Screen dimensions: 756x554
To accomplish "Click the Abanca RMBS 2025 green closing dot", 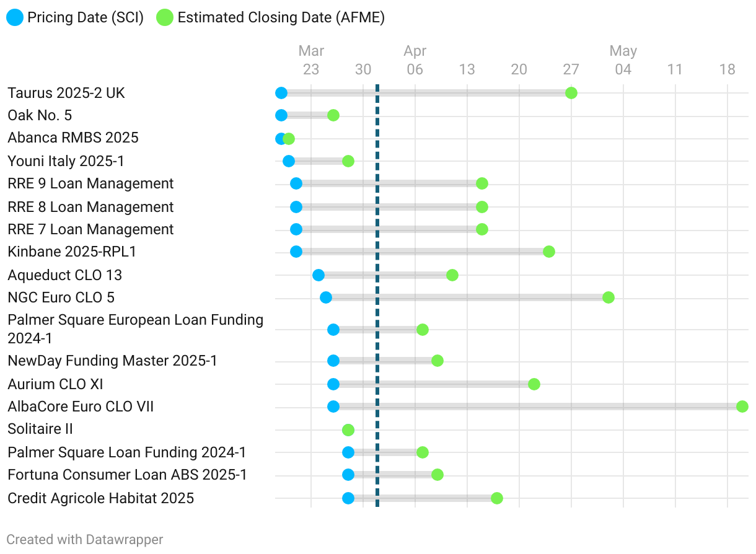I will 289,139.
